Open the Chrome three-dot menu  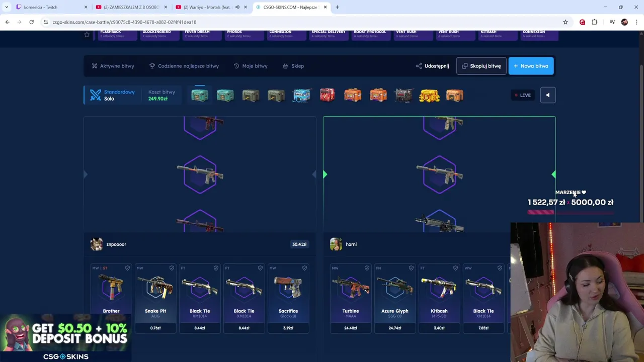tap(637, 22)
